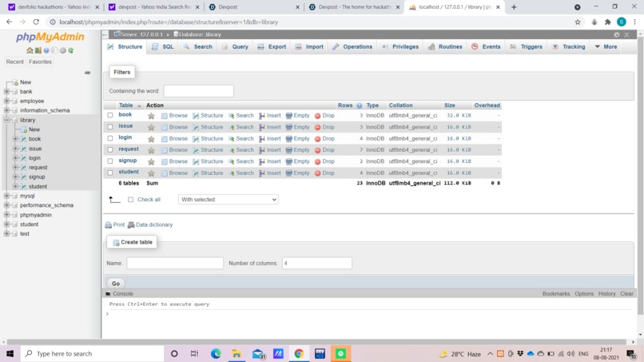Select checkbox for signup table
Image resolution: width=644 pixels, height=362 pixels.
(110, 161)
